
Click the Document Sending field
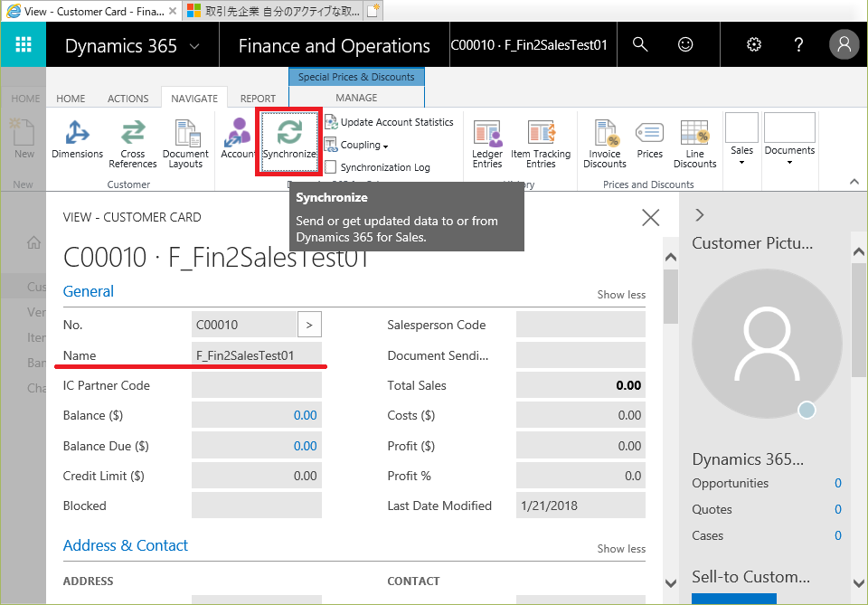(580, 354)
